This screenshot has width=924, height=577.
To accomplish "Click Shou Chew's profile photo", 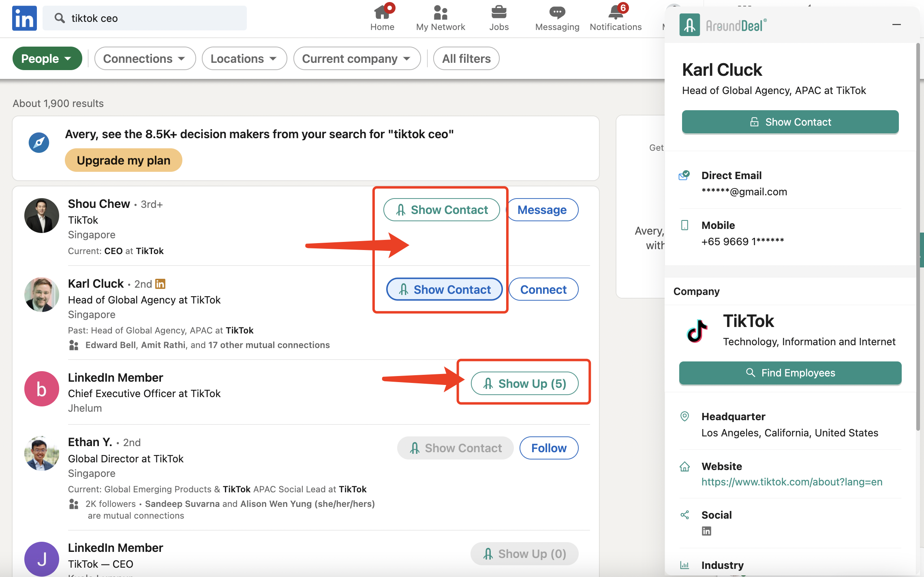I will [x=42, y=216].
